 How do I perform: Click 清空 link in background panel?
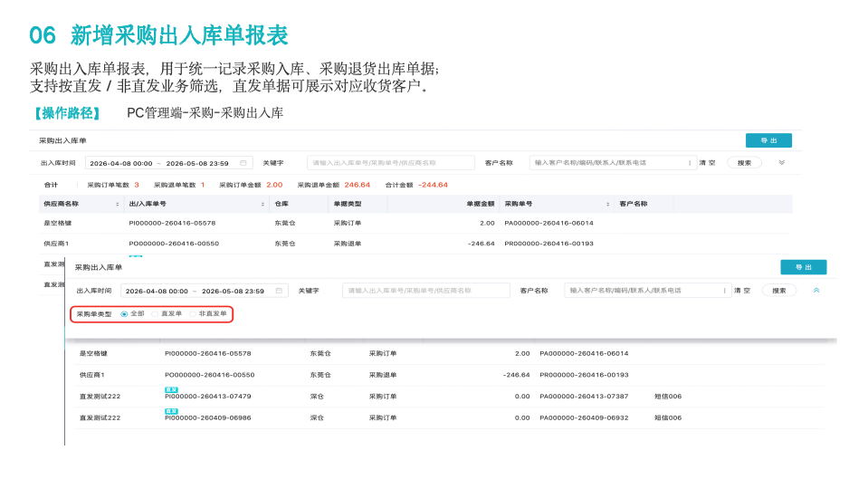(x=707, y=163)
